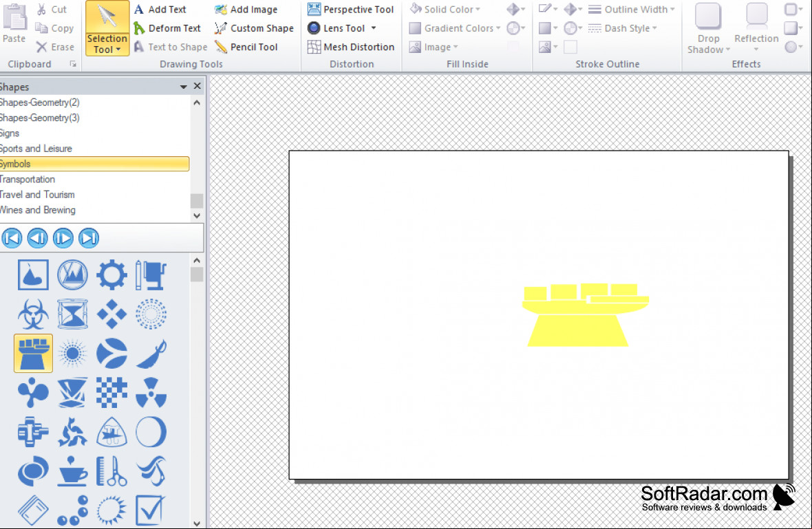Click Text to Shape
812x529 pixels.
pyautogui.click(x=171, y=47)
